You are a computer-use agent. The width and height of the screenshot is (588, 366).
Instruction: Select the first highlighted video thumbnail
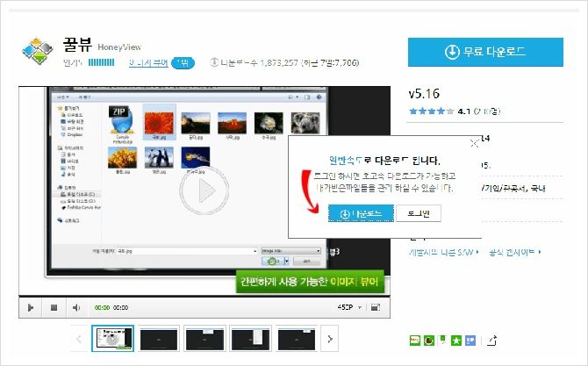pos(113,339)
